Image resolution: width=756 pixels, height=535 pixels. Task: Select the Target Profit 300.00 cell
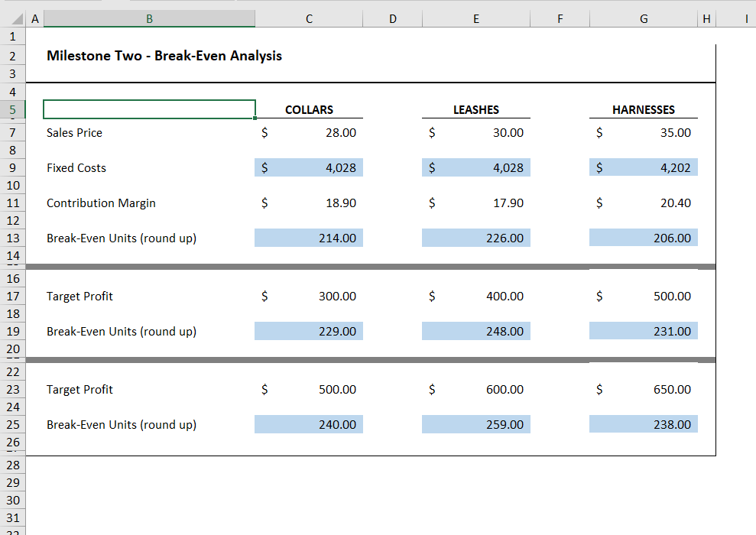point(309,296)
